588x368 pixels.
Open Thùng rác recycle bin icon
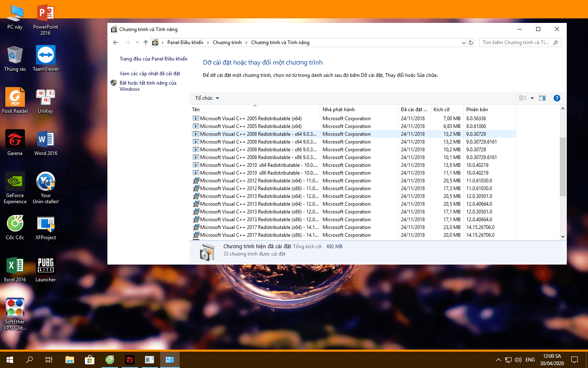coord(15,58)
